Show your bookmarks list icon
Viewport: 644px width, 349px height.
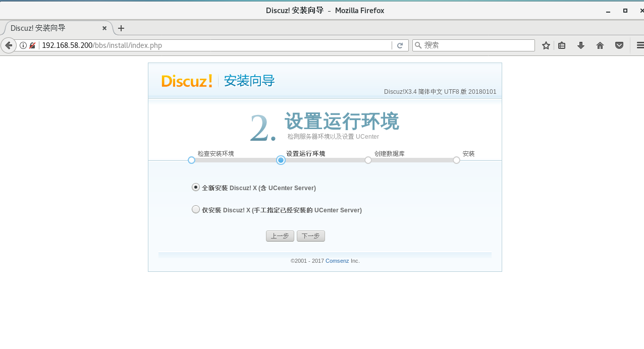[x=562, y=45]
